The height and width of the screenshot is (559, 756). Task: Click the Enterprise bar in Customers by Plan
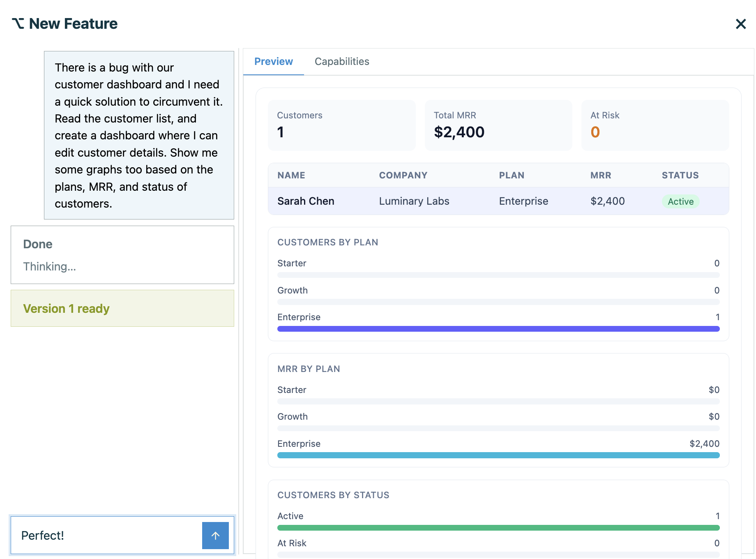[498, 329]
